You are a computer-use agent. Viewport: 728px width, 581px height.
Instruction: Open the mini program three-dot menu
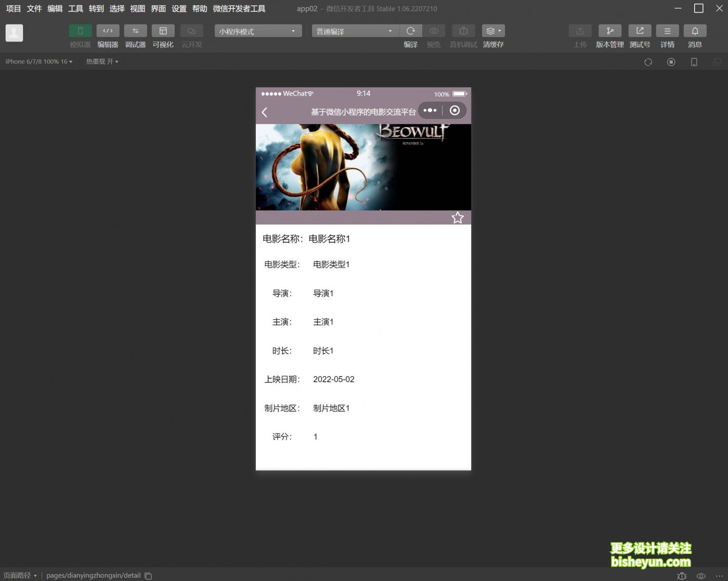430,110
